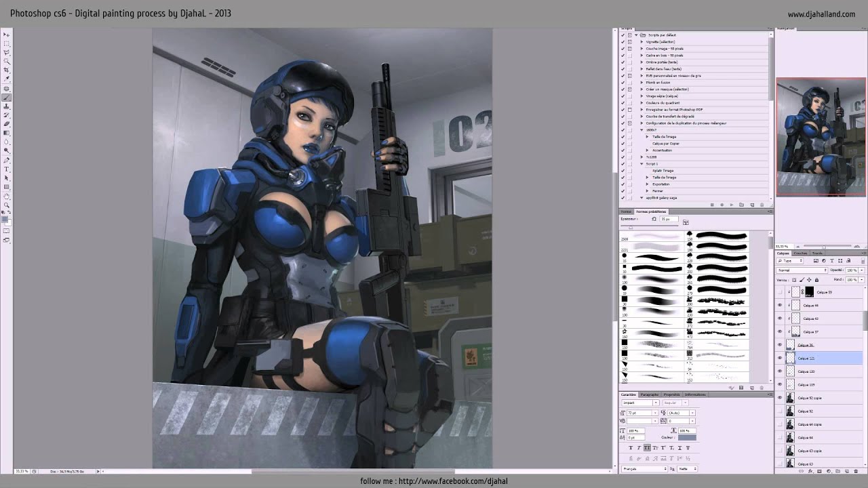Open the Français language dropdown
The image size is (868, 488).
point(644,469)
